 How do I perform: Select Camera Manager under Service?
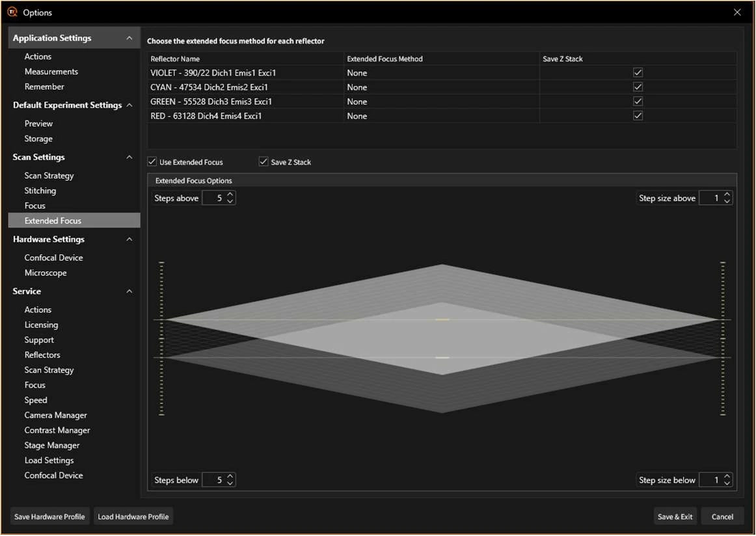(x=55, y=415)
